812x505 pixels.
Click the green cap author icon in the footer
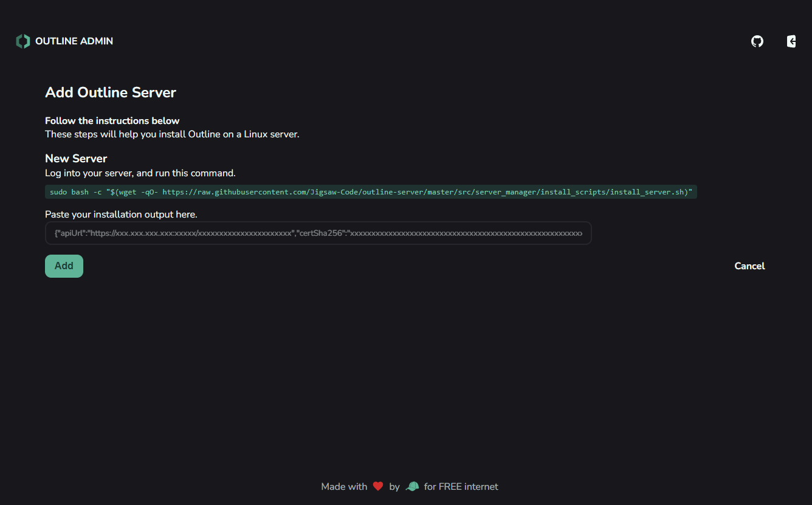click(x=412, y=486)
